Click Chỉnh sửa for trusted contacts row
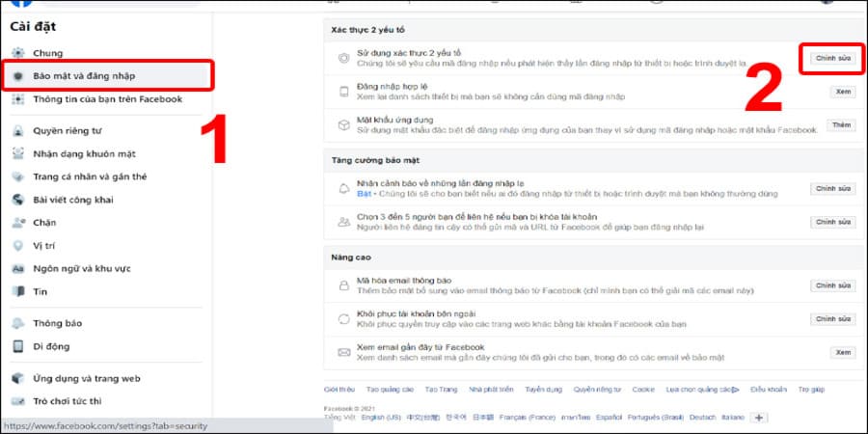868x434 pixels. coord(833,222)
